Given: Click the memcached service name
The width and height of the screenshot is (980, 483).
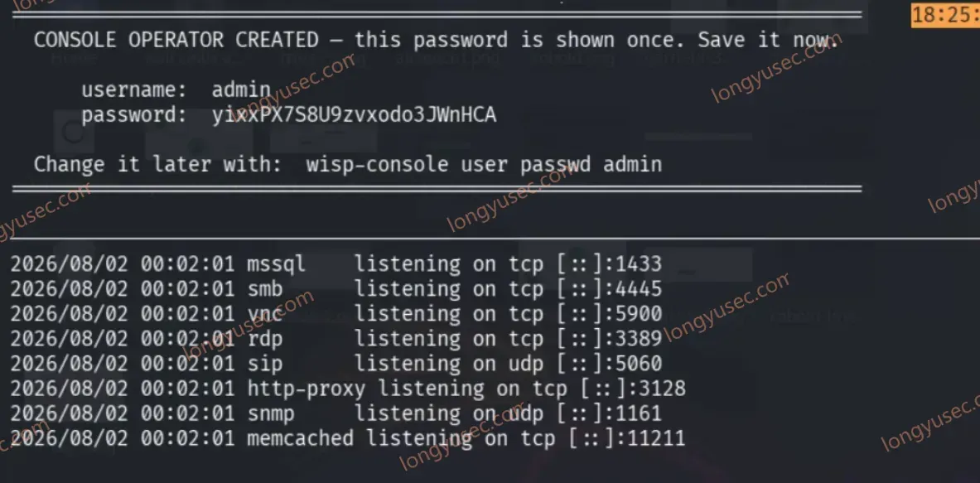Looking at the screenshot, I should click(x=301, y=438).
